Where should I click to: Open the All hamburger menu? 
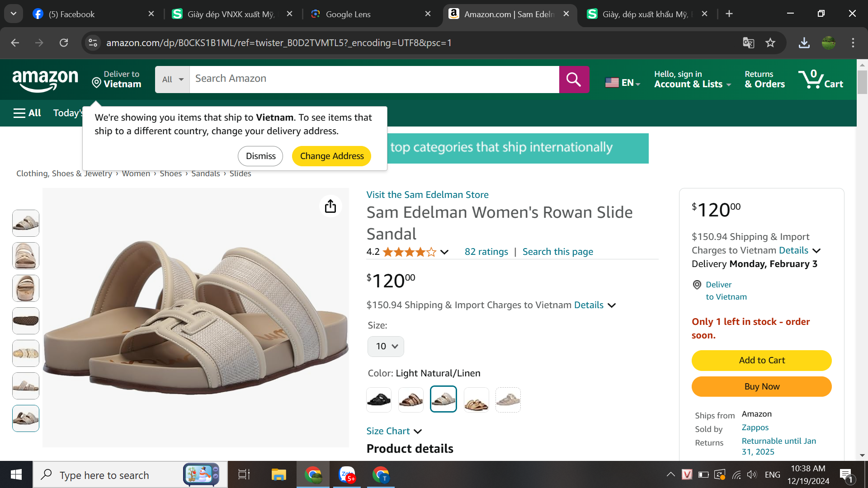pos(27,113)
